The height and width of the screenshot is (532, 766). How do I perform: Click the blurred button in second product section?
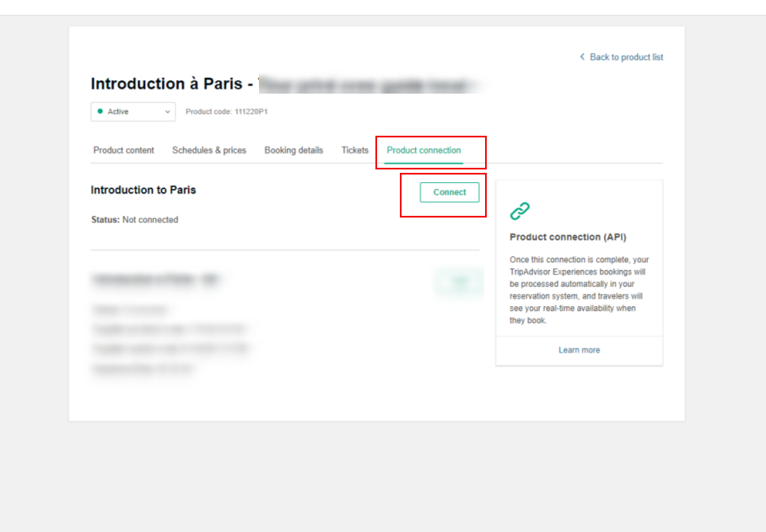(459, 282)
